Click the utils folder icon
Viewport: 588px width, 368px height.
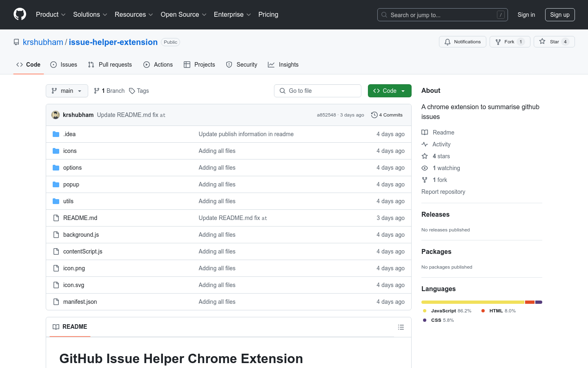56,201
